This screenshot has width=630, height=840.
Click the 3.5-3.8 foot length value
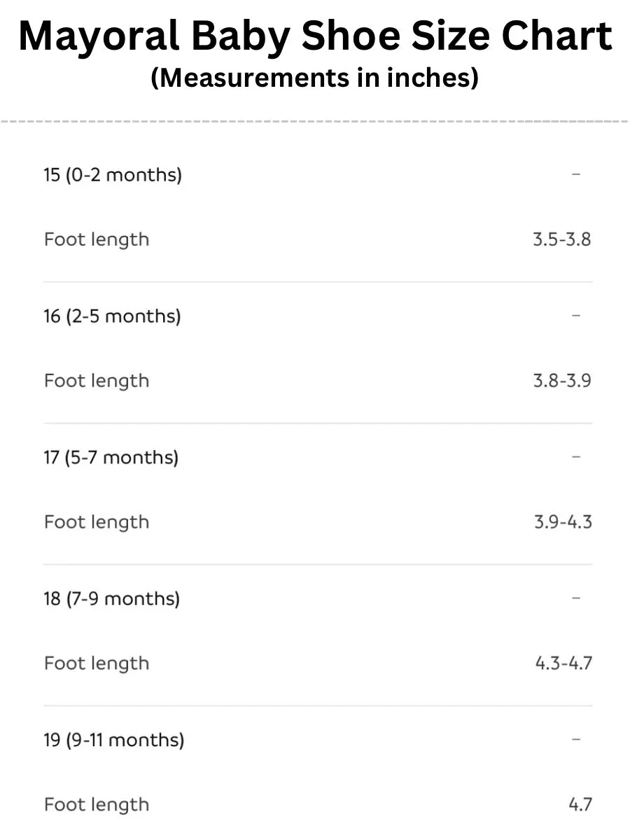click(561, 239)
